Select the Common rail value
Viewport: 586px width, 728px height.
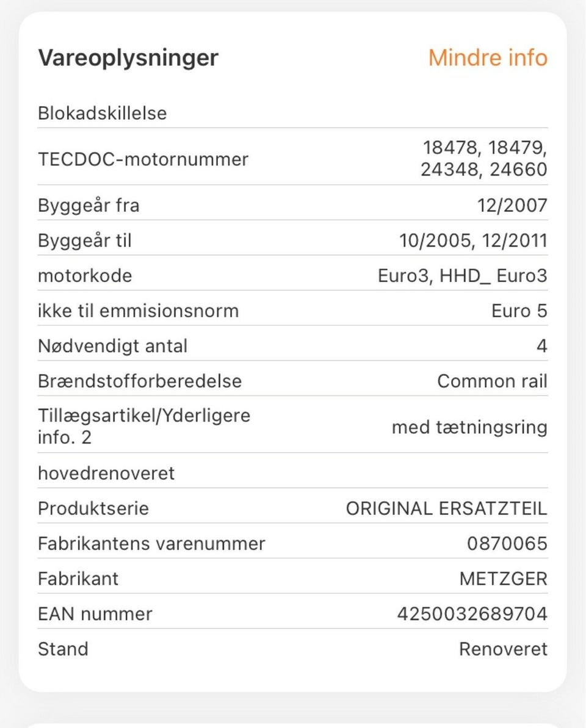[x=492, y=381]
